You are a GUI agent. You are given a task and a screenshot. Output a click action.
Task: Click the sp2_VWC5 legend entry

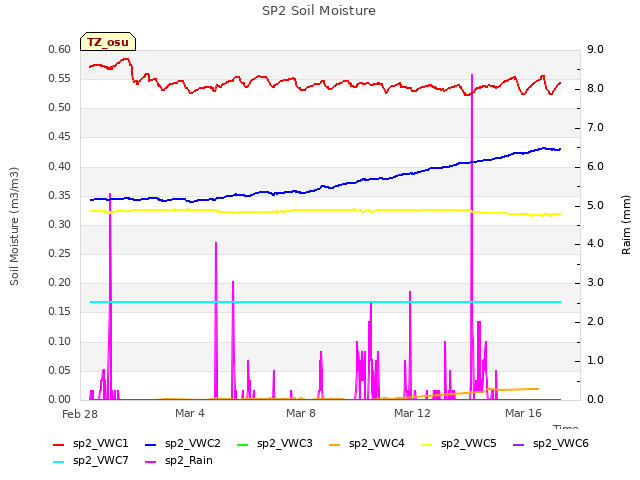458,444
